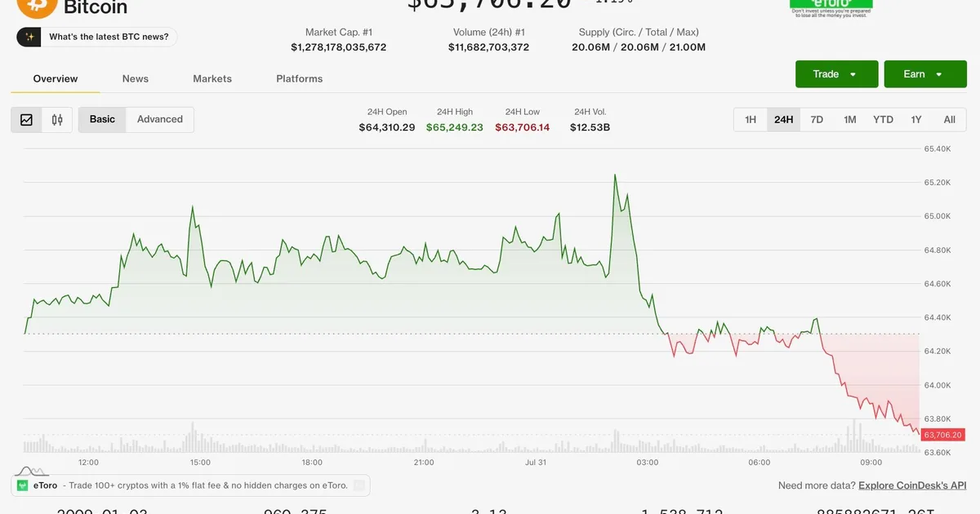Viewport: 980px width, 514px height.
Task: Click the mini chart logo above banner
Action: pos(29,471)
